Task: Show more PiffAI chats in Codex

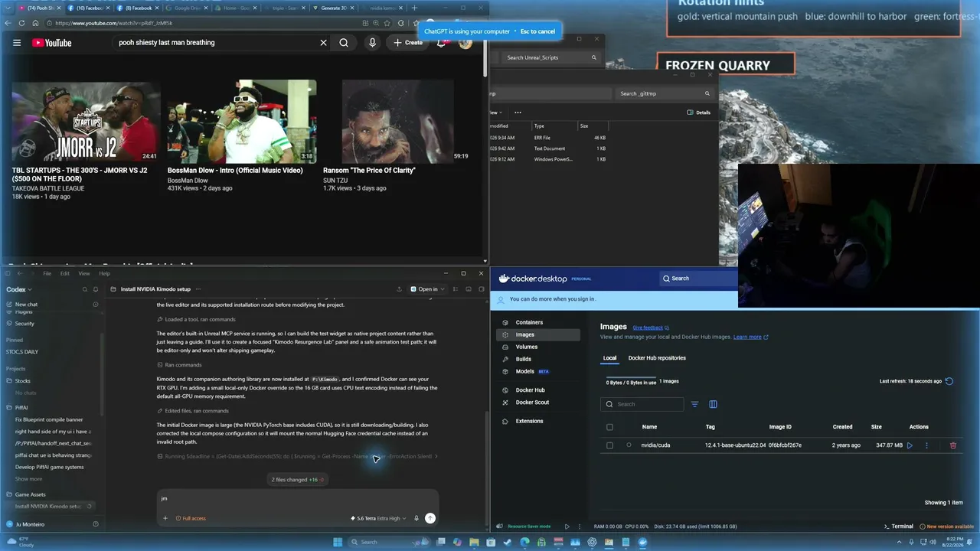Action: pos(28,479)
